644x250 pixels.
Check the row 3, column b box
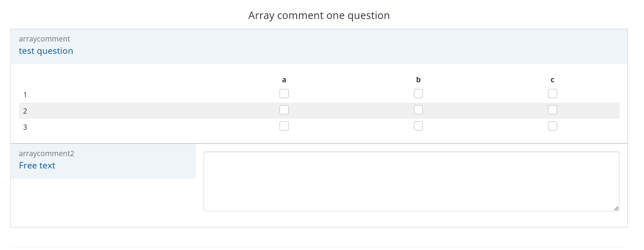tap(418, 126)
